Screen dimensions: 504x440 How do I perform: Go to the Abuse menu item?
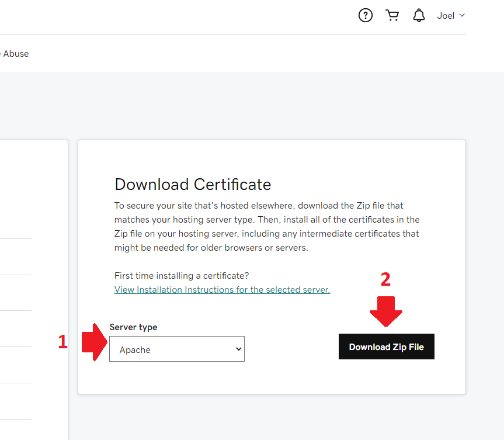pos(16,54)
